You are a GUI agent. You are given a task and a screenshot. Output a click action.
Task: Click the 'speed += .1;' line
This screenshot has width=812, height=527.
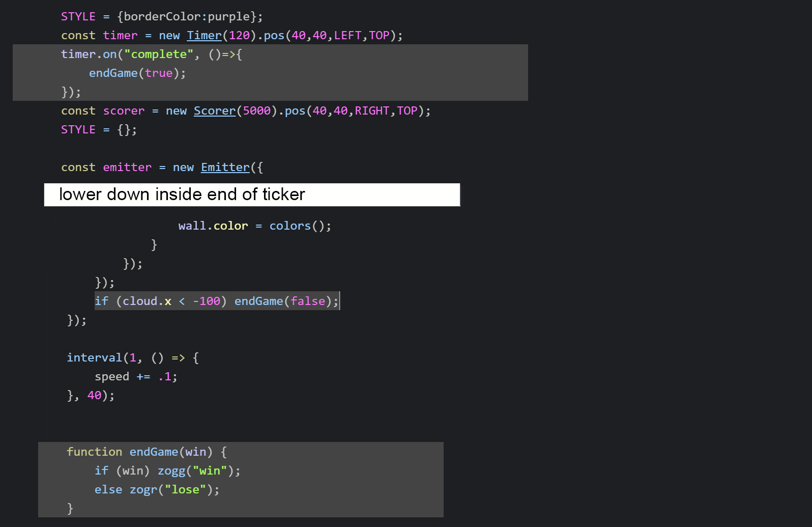coord(136,377)
